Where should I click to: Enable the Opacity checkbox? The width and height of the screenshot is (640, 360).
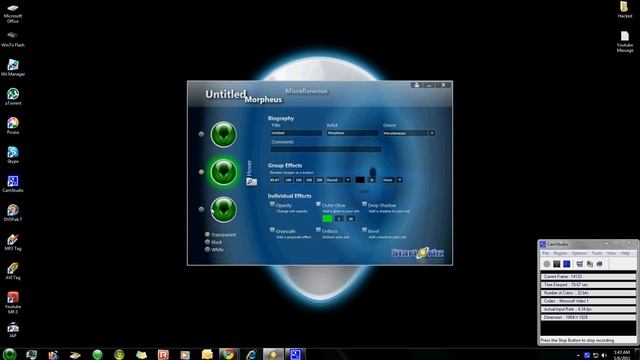pos(272,204)
